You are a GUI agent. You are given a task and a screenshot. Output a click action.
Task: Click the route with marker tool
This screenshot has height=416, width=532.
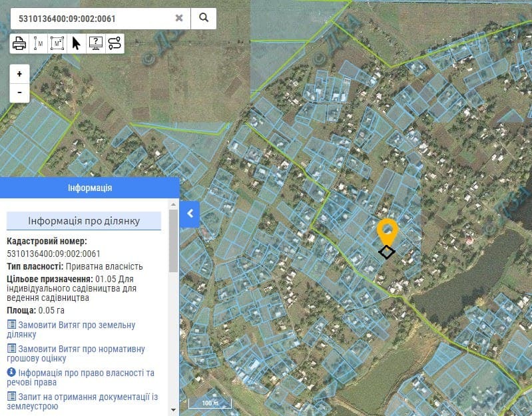pos(114,44)
